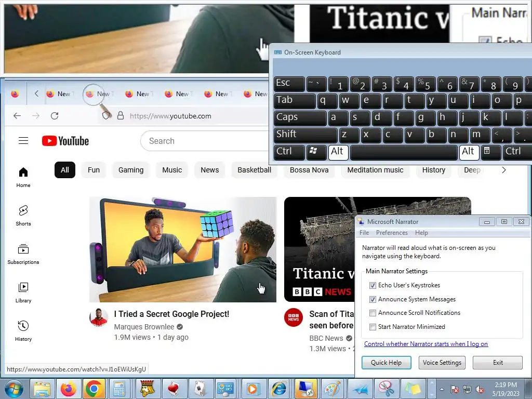Open Subscriptions in the sidebar
The image size is (532, 399).
[x=23, y=254]
